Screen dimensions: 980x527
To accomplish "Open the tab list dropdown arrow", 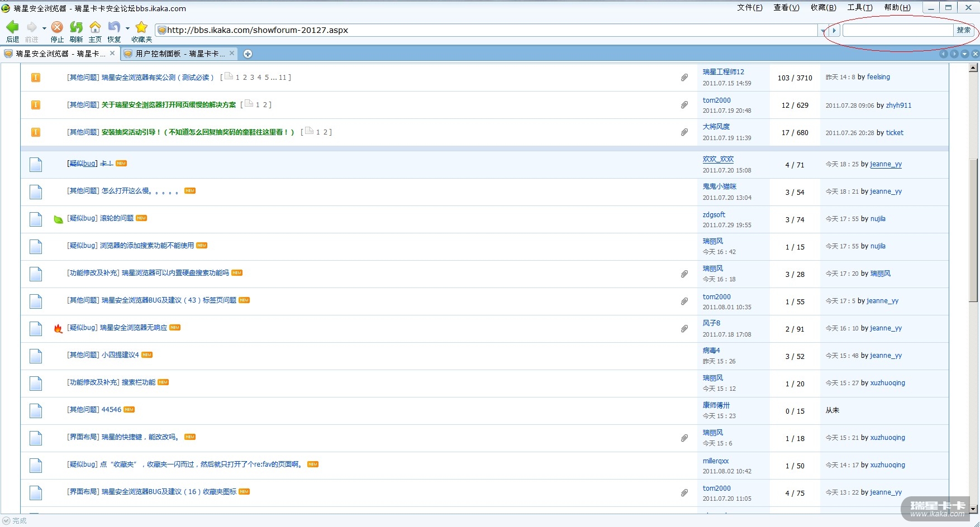I will (964, 54).
